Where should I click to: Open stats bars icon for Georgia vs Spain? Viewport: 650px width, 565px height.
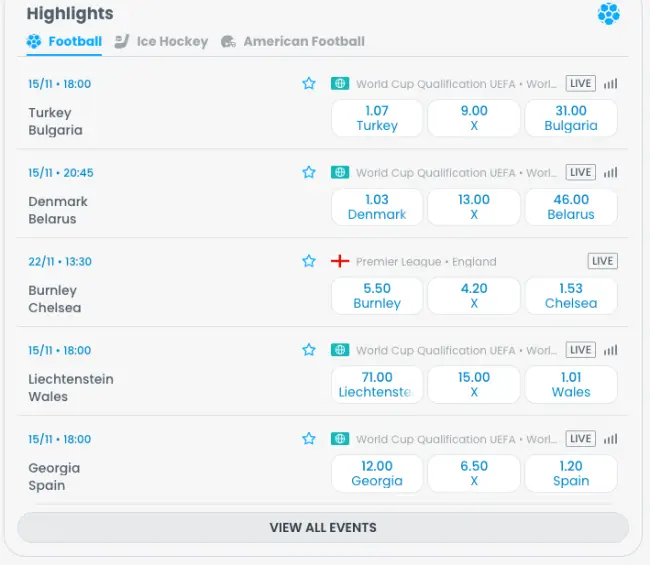point(610,439)
